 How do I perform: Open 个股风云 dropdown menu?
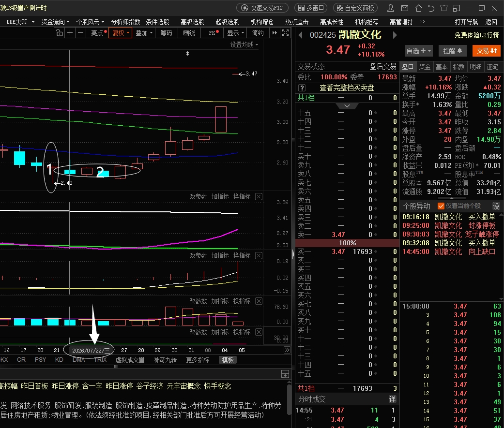91,22
